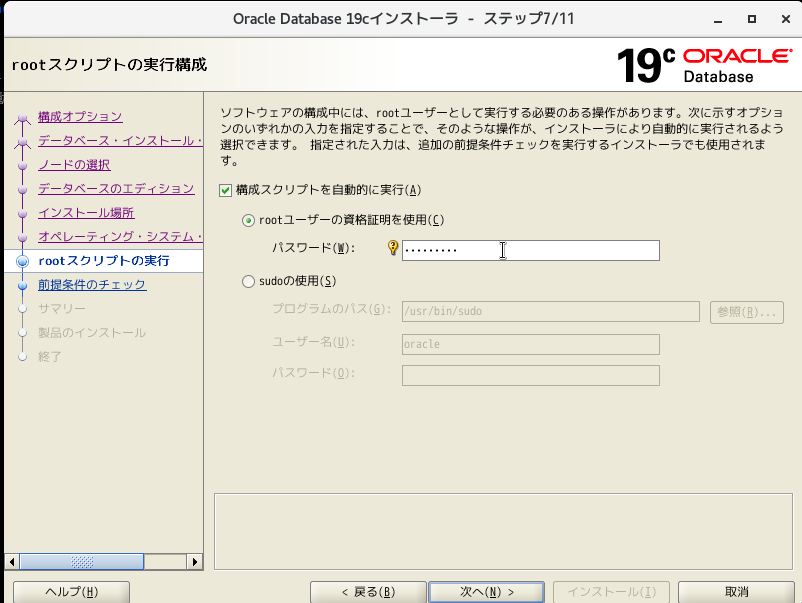
Task: Click the 前提条件のチェック step bullet icon
Action: point(23,285)
